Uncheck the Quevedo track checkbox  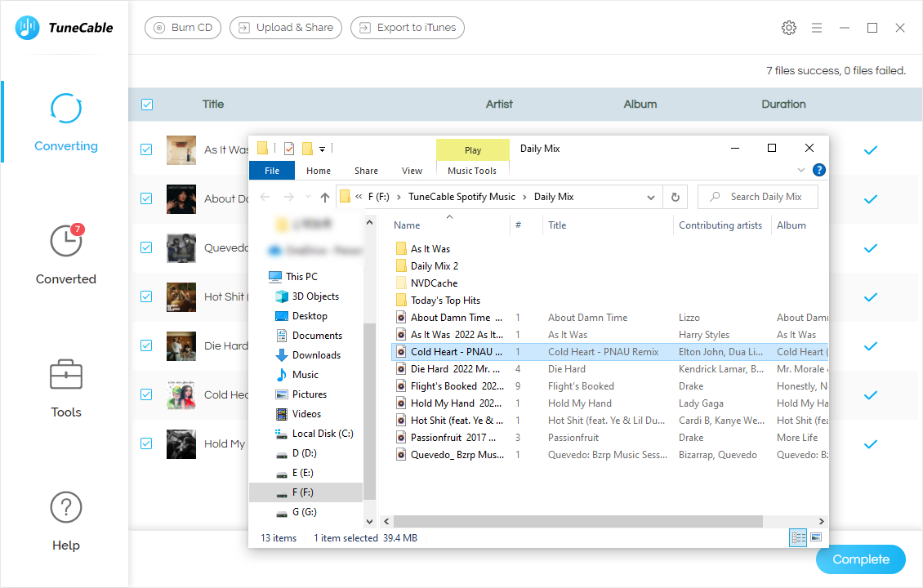146,247
